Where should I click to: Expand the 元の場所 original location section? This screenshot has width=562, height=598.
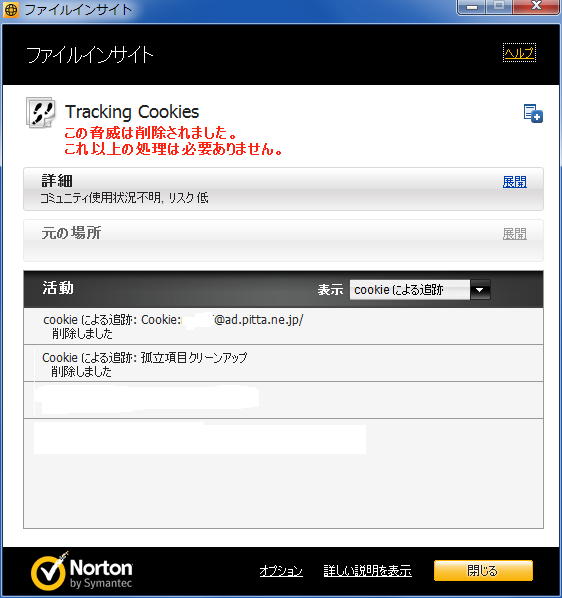(x=514, y=234)
